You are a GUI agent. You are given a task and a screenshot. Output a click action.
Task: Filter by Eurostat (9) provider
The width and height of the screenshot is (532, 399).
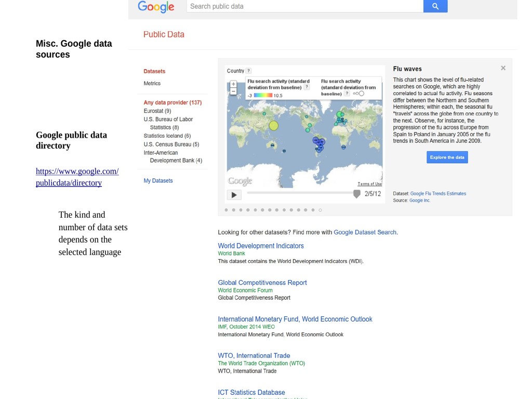pos(157,111)
